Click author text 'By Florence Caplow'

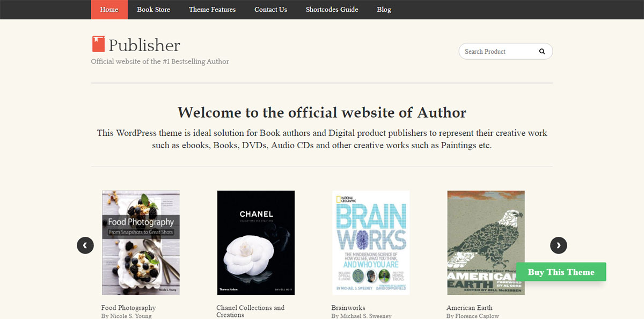[x=473, y=316]
